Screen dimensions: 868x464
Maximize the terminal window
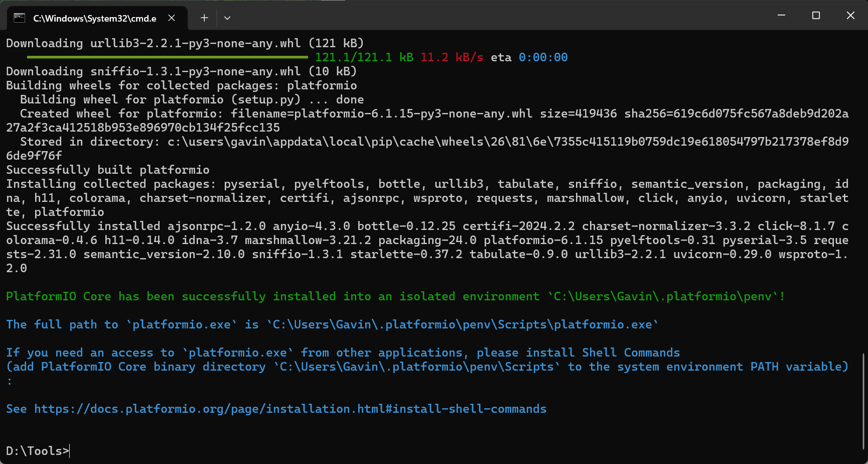816,16
